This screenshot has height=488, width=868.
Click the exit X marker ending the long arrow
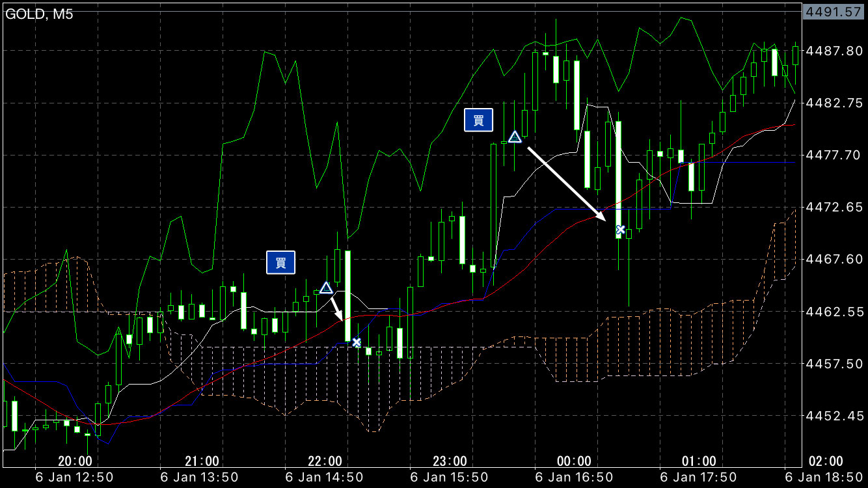pyautogui.click(x=620, y=229)
